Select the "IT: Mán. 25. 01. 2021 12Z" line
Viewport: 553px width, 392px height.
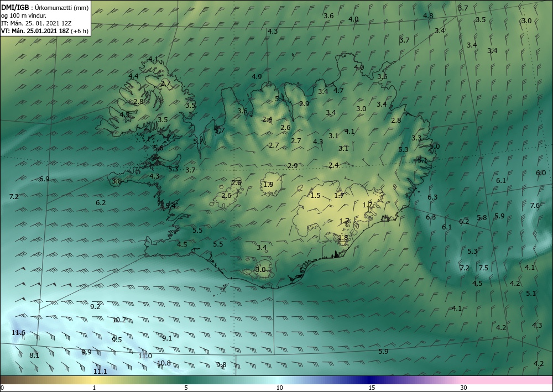36,23
